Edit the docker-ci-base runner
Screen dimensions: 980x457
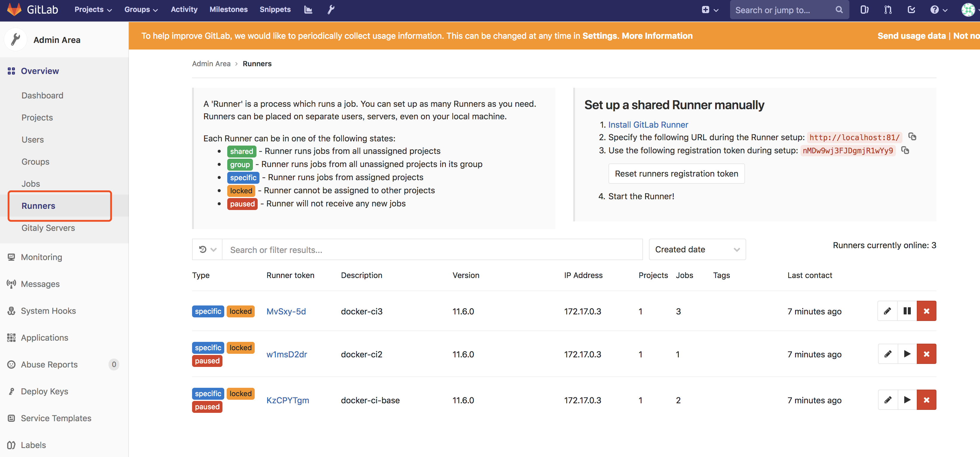[x=888, y=400]
